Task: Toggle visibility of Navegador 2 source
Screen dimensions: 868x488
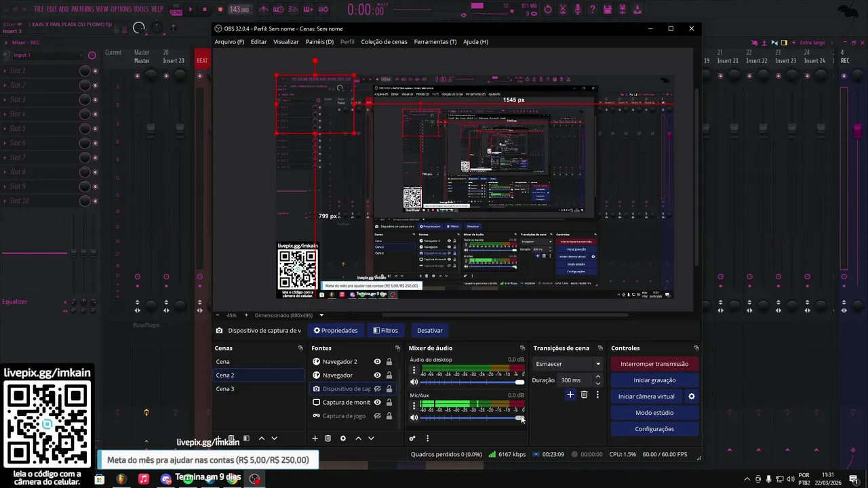Action: click(378, 362)
